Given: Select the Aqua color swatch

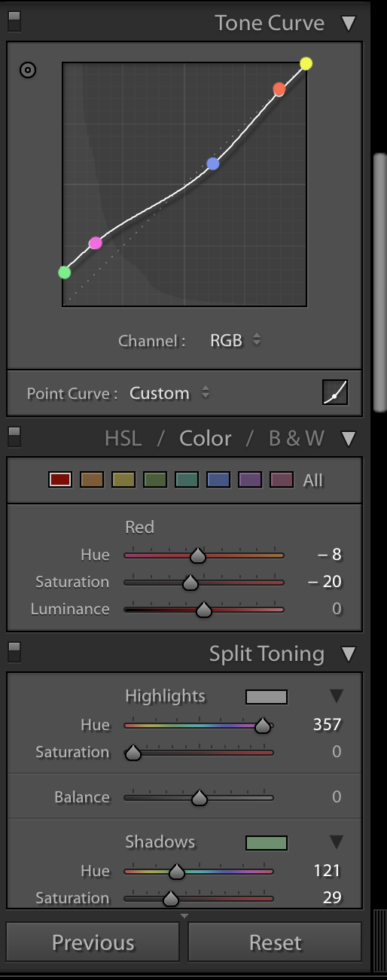Looking at the screenshot, I should coord(187,479).
